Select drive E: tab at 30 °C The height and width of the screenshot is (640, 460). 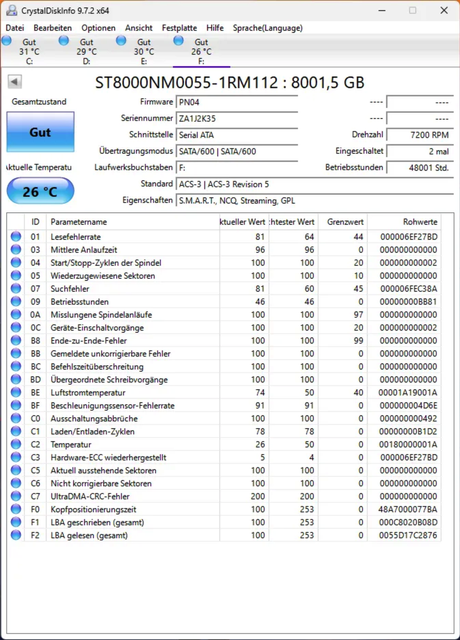pos(144,51)
